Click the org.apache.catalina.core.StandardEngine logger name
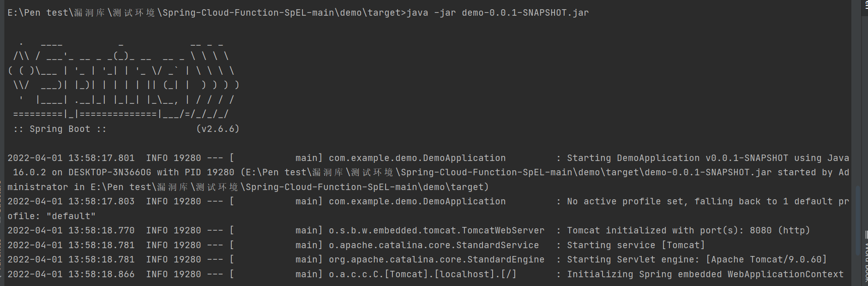The image size is (868, 286). pyautogui.click(x=436, y=260)
